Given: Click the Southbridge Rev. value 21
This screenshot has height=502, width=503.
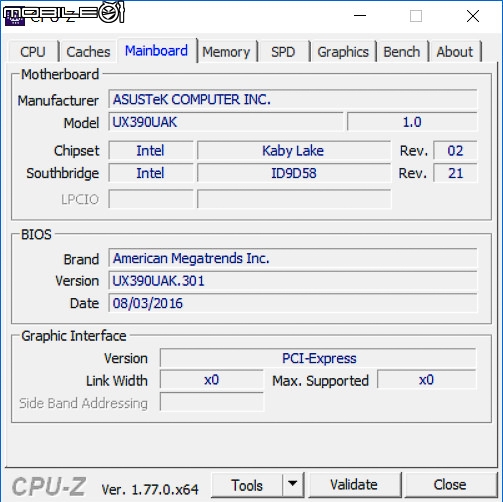Looking at the screenshot, I should (455, 173).
